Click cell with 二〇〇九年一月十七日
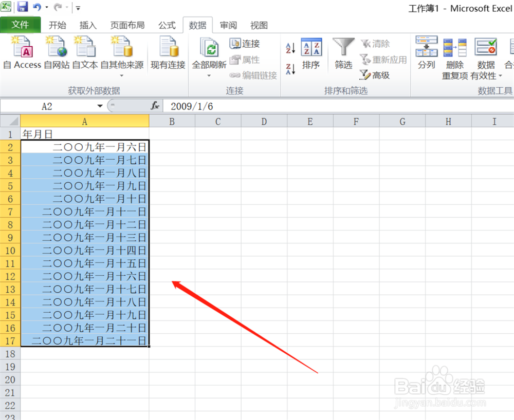514x420 pixels. 85,289
